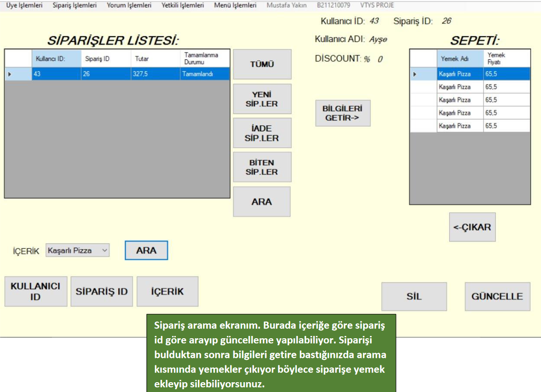The width and height of the screenshot is (541, 392).
Task: Remove item using <-ÇIKAR button
Action: (472, 228)
